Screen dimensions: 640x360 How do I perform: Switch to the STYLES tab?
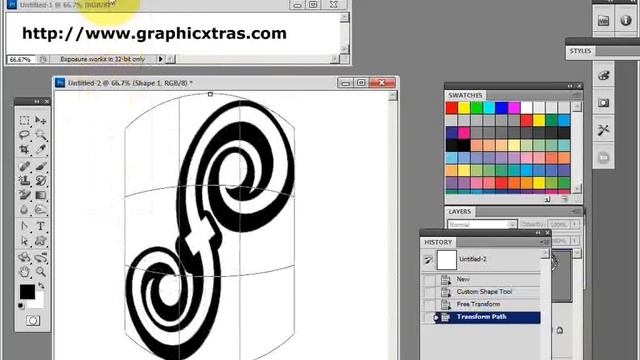tap(580, 51)
